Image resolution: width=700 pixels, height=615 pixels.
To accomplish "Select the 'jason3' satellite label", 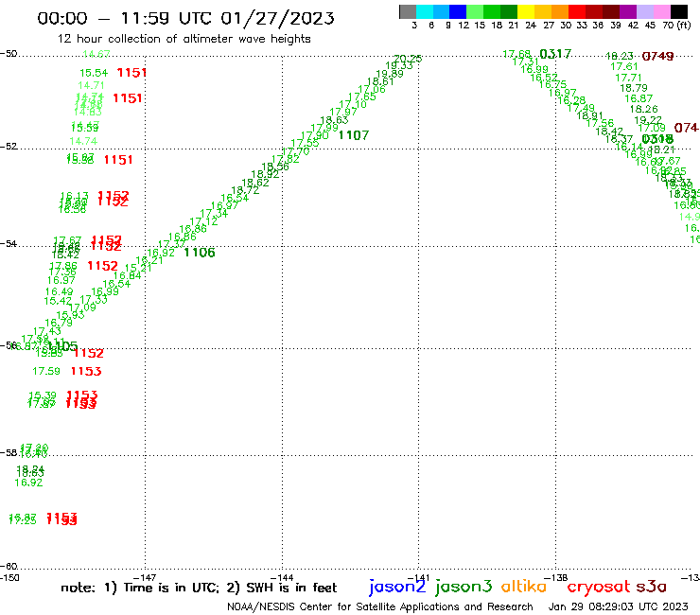I will tap(464, 587).
